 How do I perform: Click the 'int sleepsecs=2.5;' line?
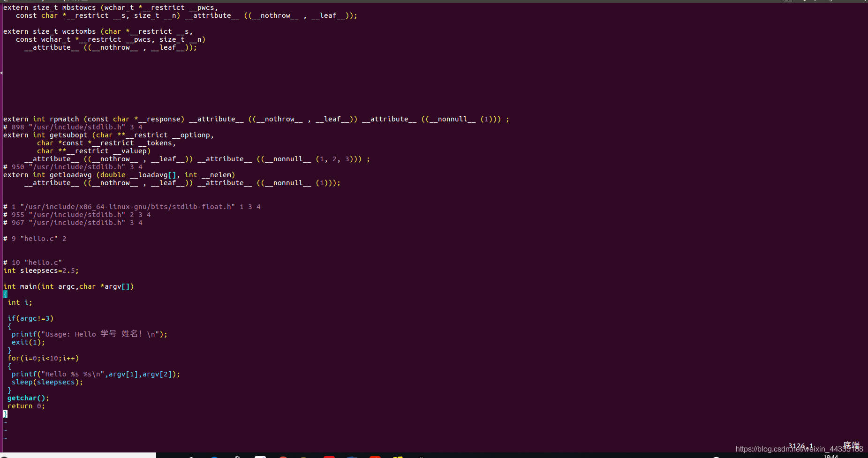point(41,270)
